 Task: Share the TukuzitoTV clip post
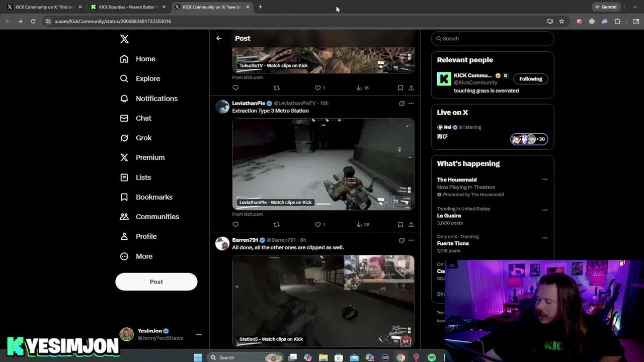pyautogui.click(x=411, y=87)
